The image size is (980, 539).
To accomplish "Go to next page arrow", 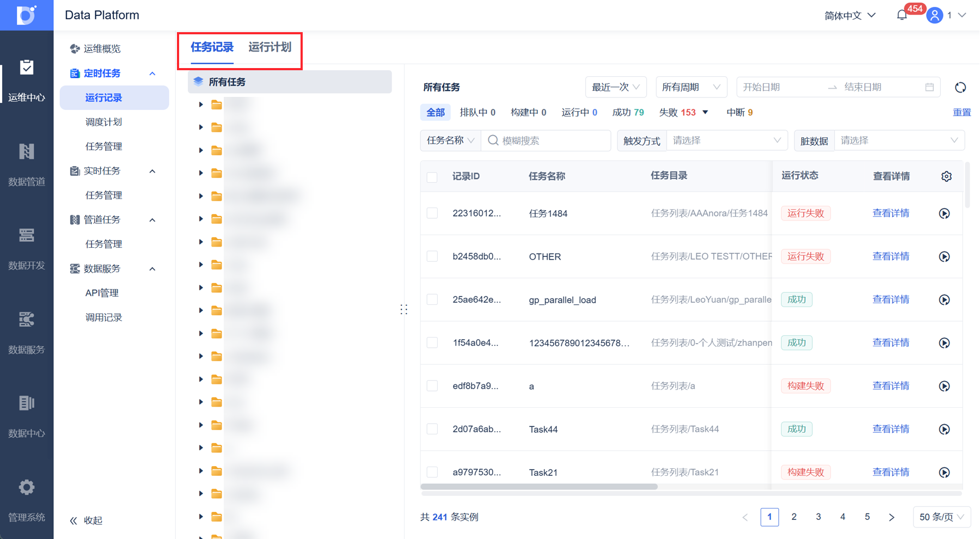I will click(891, 517).
